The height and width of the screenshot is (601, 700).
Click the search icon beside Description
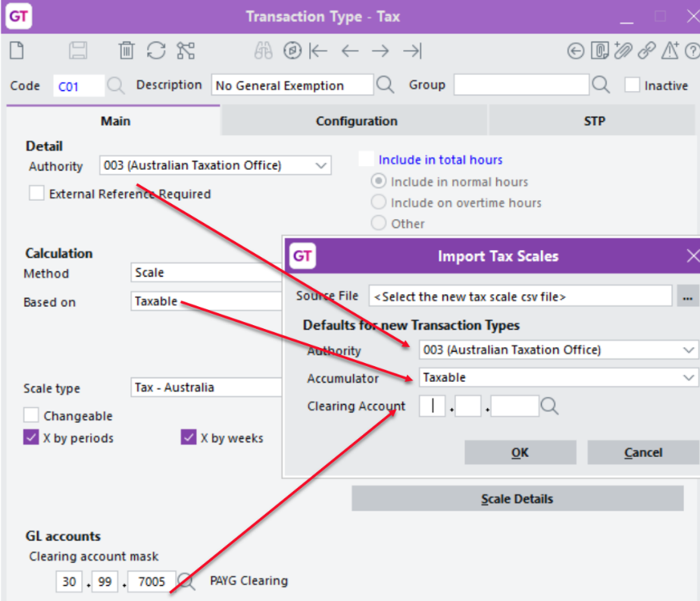(x=386, y=85)
